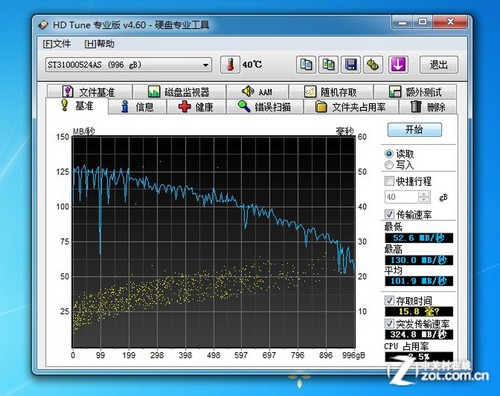This screenshot has height=396, width=500.
Task: Decrease short stroke size with down arrow
Action: pos(424,200)
